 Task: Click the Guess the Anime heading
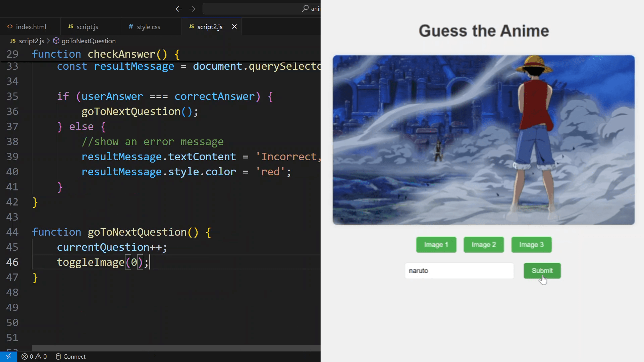484,31
